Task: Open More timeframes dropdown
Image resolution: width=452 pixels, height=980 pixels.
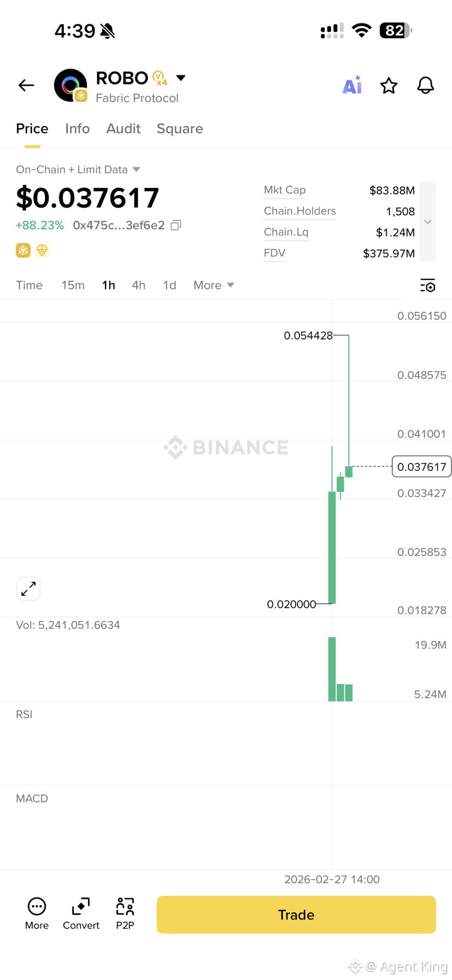Action: point(213,285)
